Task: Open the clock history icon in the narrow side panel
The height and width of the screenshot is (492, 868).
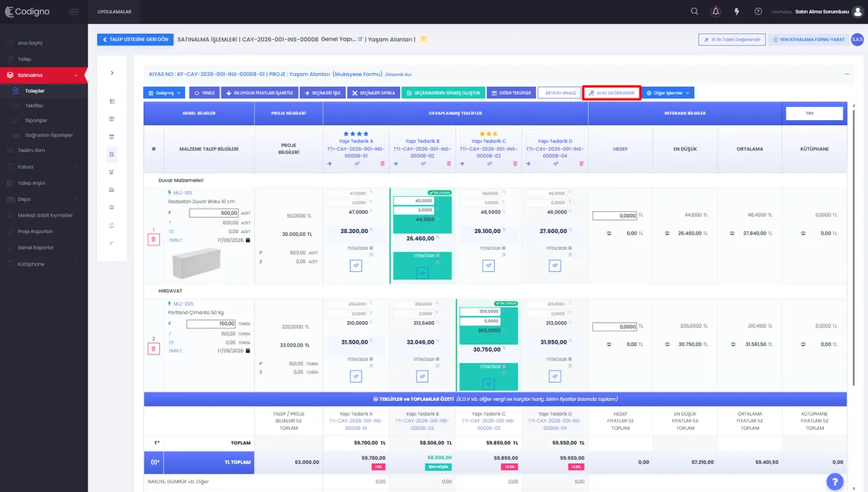Action: (x=112, y=225)
